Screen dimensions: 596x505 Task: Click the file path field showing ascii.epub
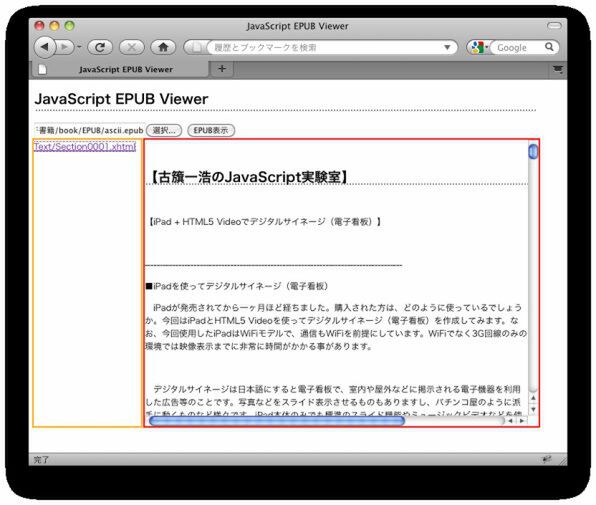pyautogui.click(x=90, y=130)
